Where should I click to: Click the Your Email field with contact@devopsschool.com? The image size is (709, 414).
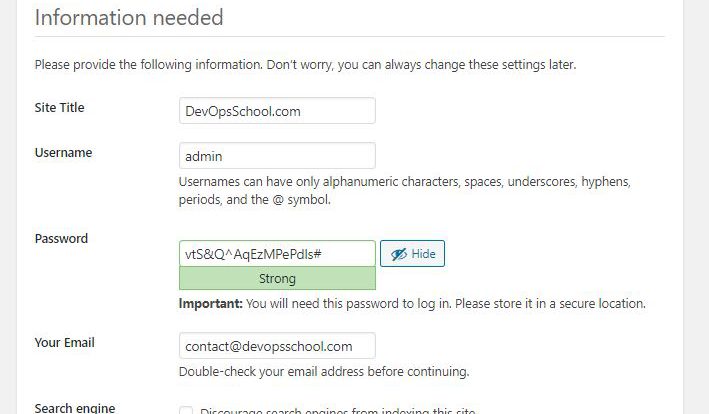coord(277,346)
